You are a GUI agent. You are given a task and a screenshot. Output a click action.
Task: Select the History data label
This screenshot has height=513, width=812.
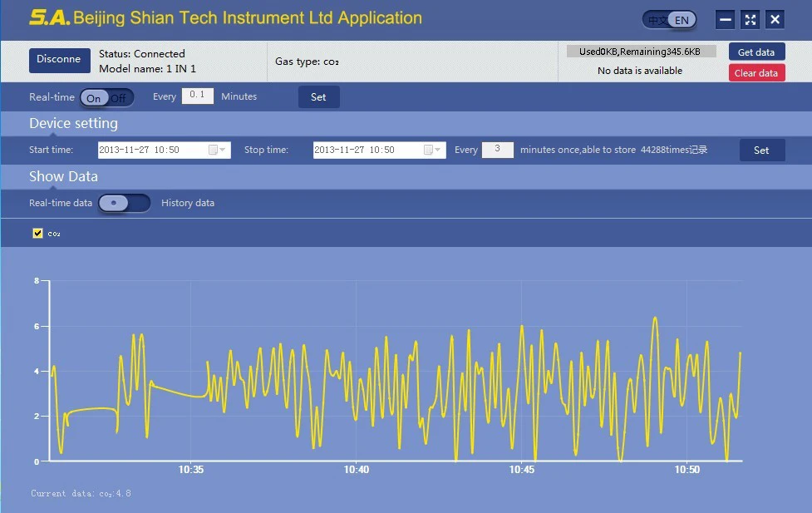click(187, 203)
